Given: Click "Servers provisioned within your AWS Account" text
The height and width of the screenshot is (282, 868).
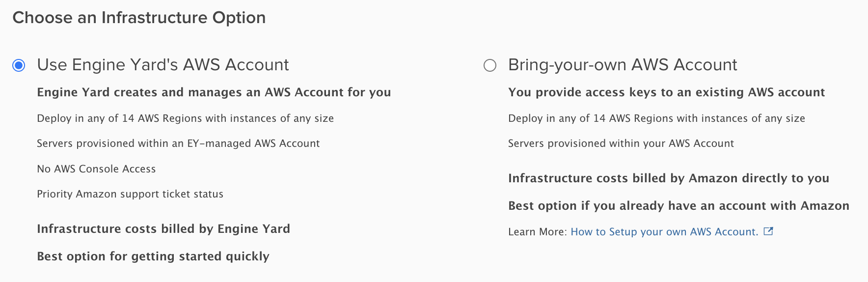Looking at the screenshot, I should tap(621, 143).
